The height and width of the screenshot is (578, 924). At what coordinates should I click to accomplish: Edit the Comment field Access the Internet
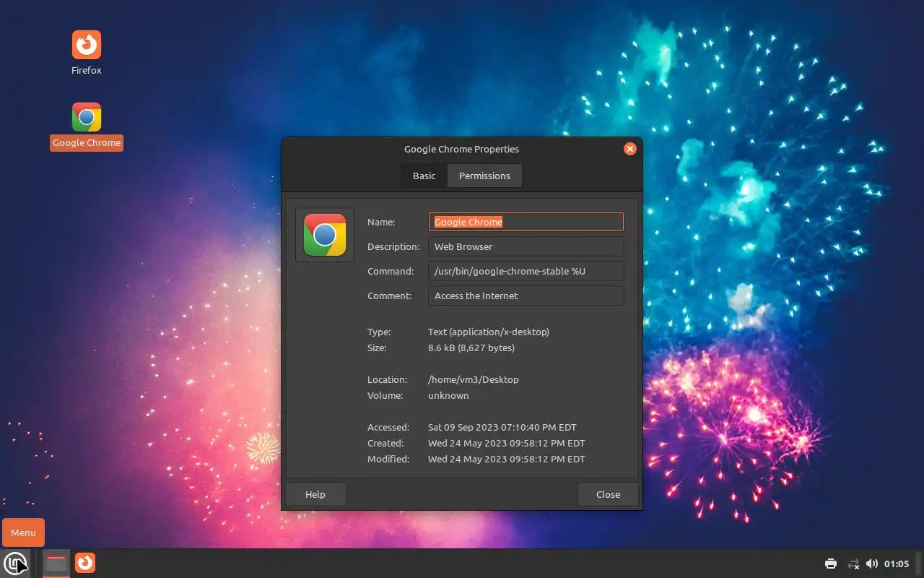(x=526, y=296)
